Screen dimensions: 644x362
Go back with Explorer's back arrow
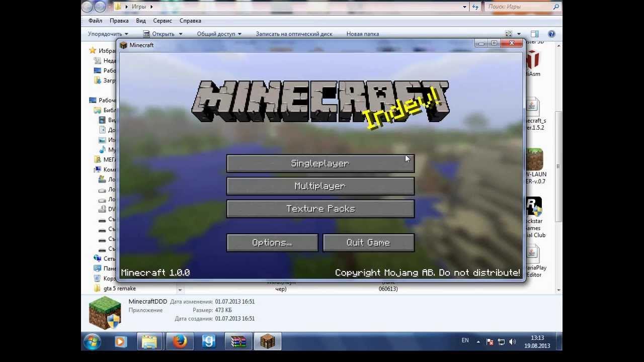pos(88,7)
